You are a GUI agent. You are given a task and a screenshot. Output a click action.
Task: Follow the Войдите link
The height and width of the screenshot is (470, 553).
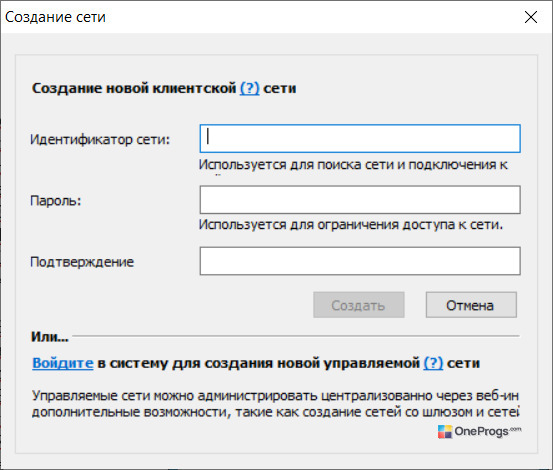[x=63, y=363]
